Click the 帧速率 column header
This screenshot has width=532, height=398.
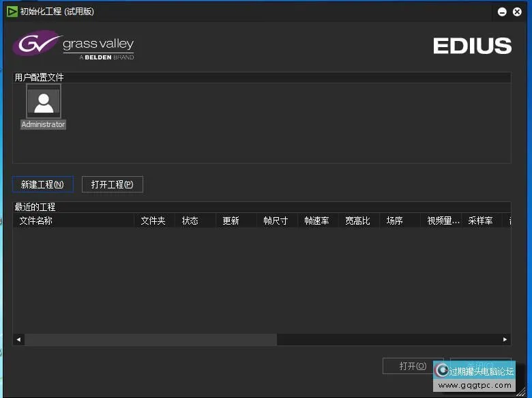click(x=319, y=221)
